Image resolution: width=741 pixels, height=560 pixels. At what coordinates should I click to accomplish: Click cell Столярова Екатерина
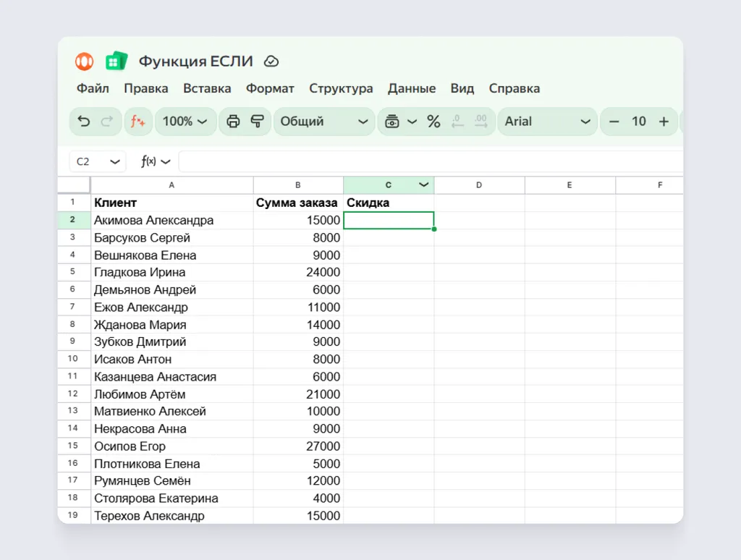(x=172, y=498)
